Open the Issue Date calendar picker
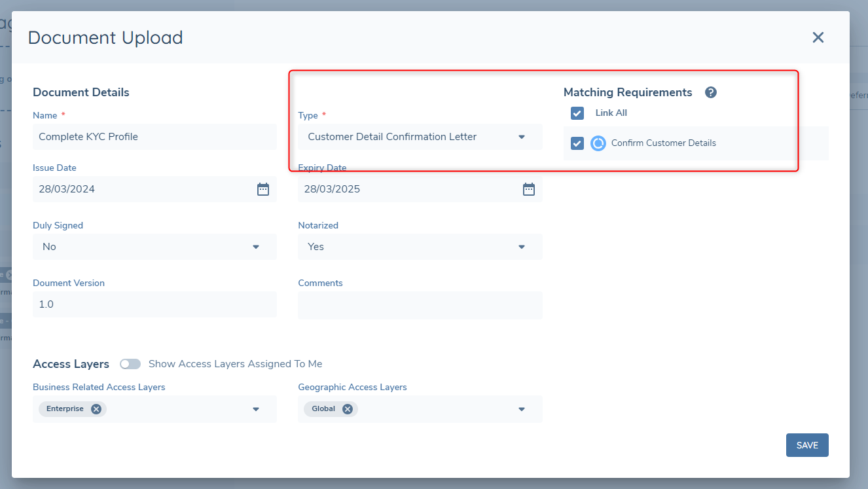The height and width of the screenshot is (489, 868). [263, 189]
